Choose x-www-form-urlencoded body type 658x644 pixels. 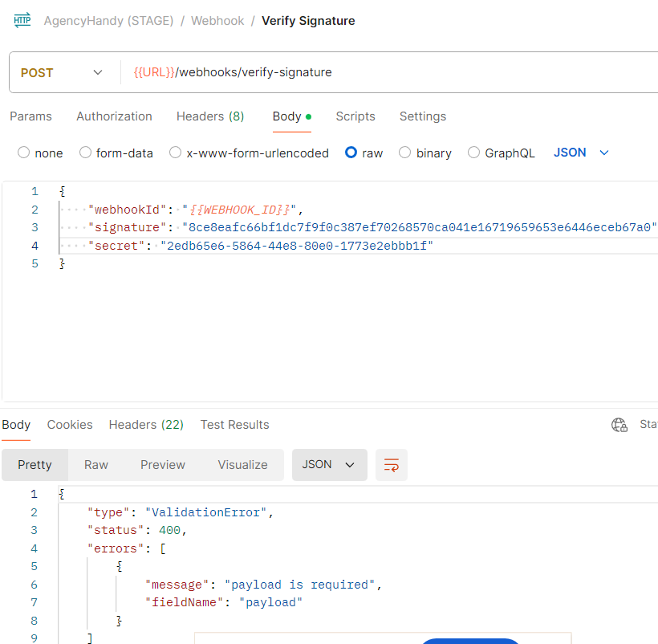click(x=175, y=153)
